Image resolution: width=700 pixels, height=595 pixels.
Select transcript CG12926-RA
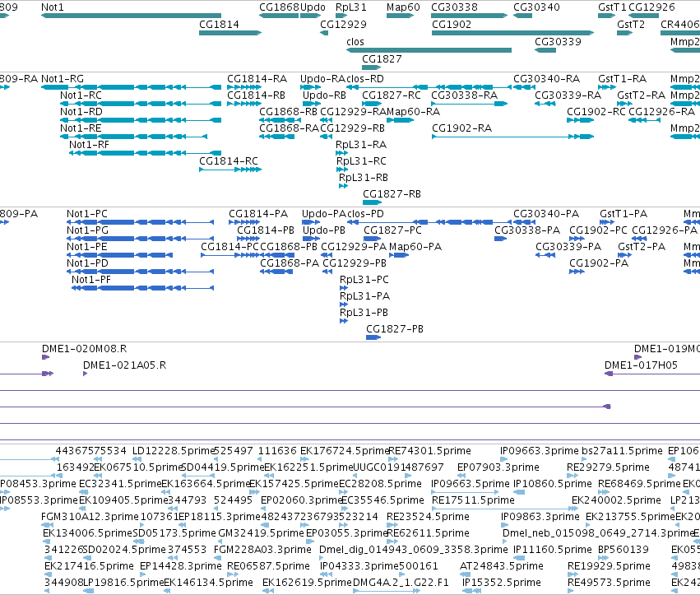(644, 120)
